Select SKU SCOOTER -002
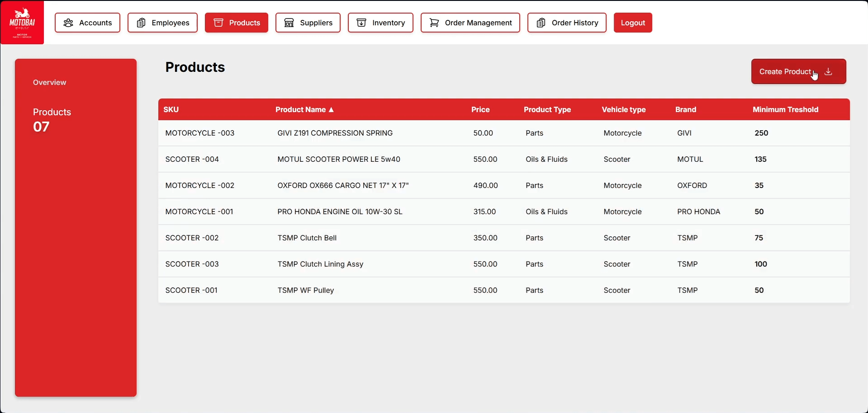 tap(192, 238)
